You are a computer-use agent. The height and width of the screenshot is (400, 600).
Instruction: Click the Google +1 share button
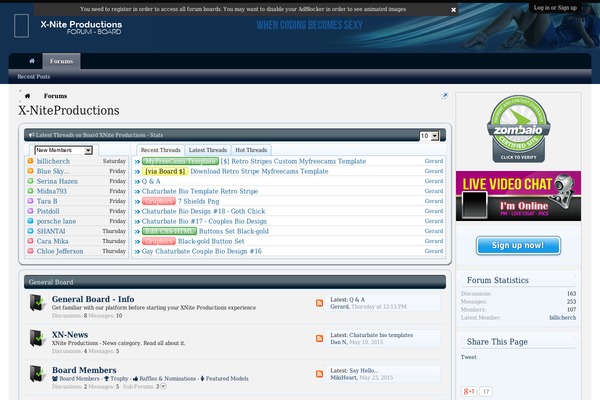[x=469, y=391]
